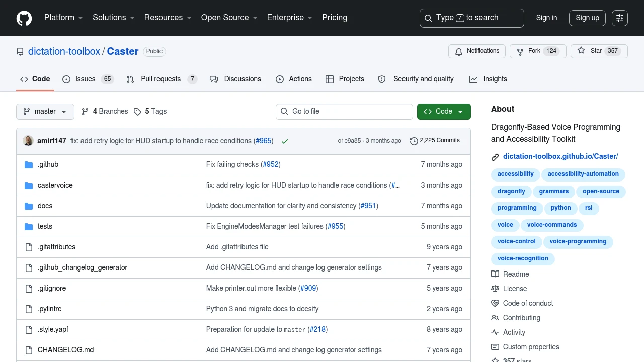View the Projects tab
This screenshot has width=644, height=362.
(345, 79)
